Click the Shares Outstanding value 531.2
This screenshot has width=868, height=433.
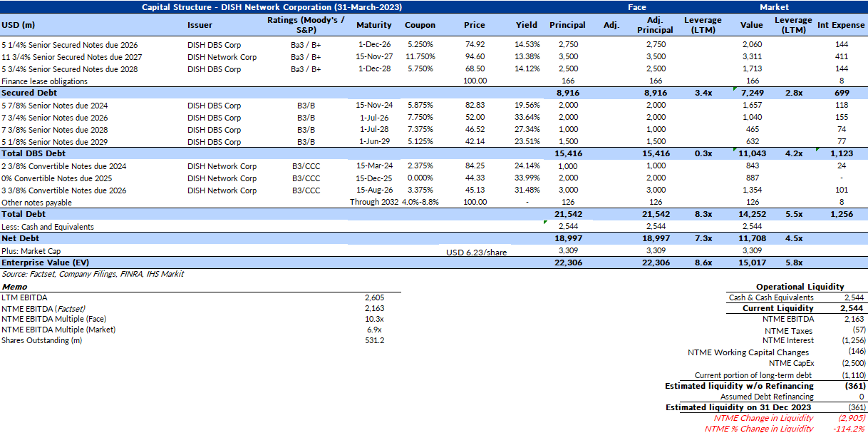click(x=375, y=340)
